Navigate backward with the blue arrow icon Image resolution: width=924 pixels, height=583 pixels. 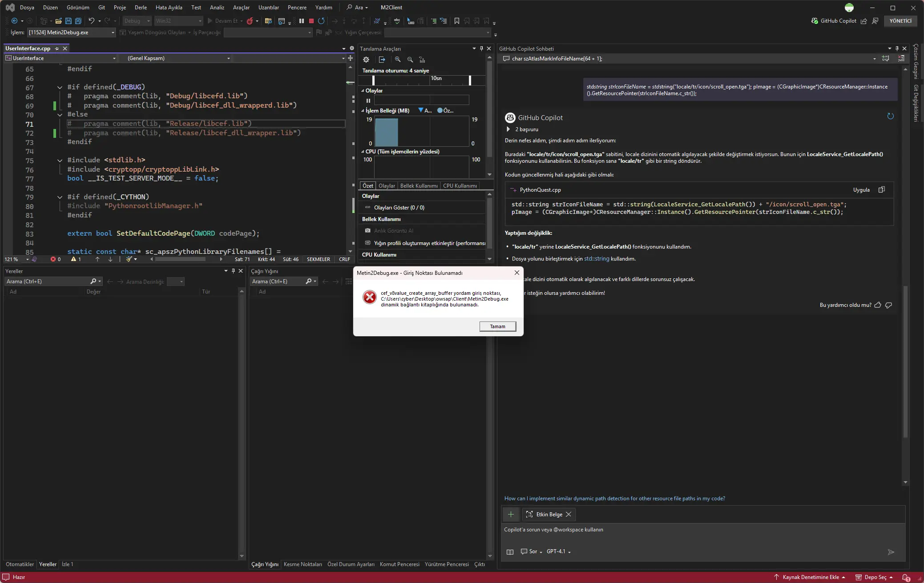click(15, 21)
